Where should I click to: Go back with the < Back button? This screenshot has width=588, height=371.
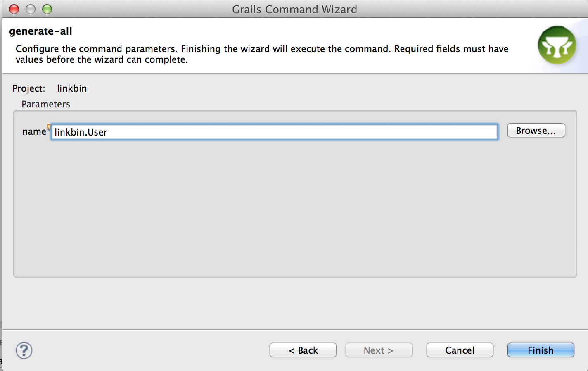[303, 350]
